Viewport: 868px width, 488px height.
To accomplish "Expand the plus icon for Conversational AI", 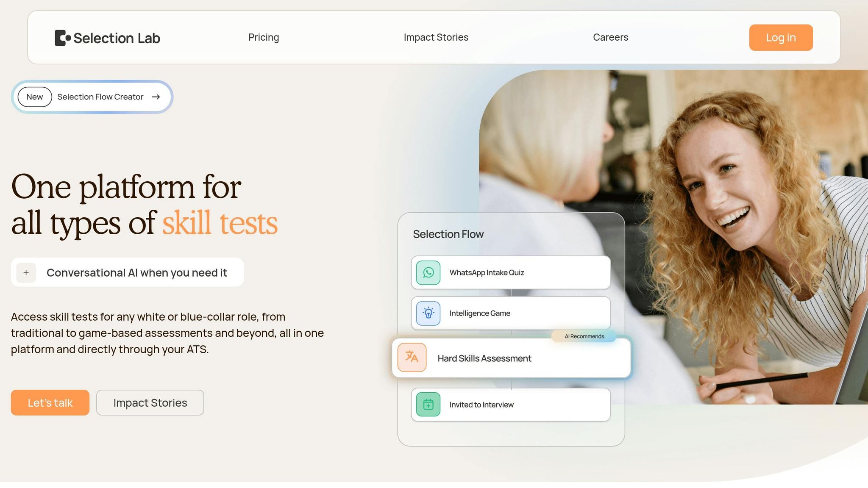I will pos(26,273).
